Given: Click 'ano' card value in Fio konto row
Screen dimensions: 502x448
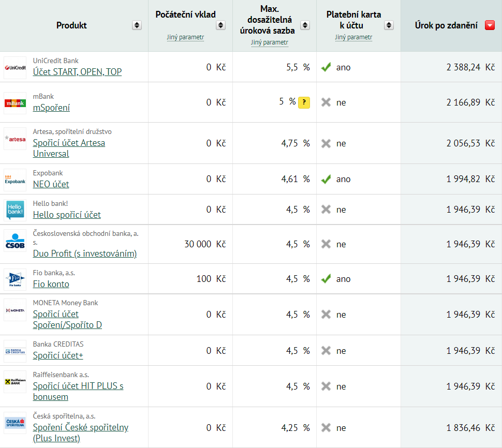Looking at the screenshot, I should coord(343,279).
